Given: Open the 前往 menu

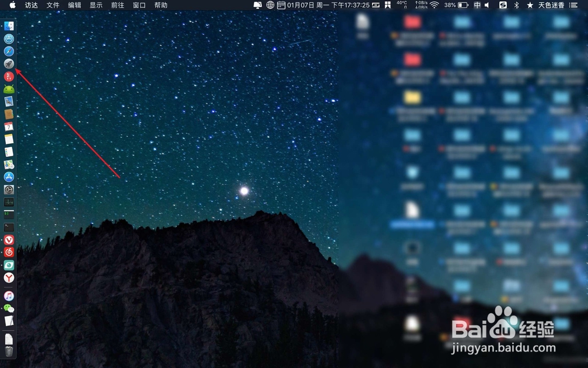Looking at the screenshot, I should 118,5.
